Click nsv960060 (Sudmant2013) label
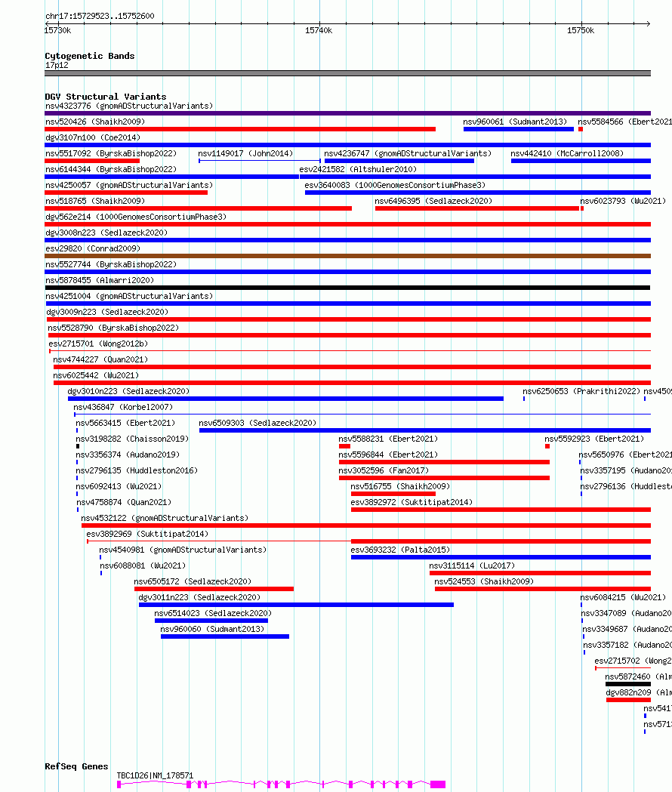The image size is (672, 792). click(x=212, y=630)
